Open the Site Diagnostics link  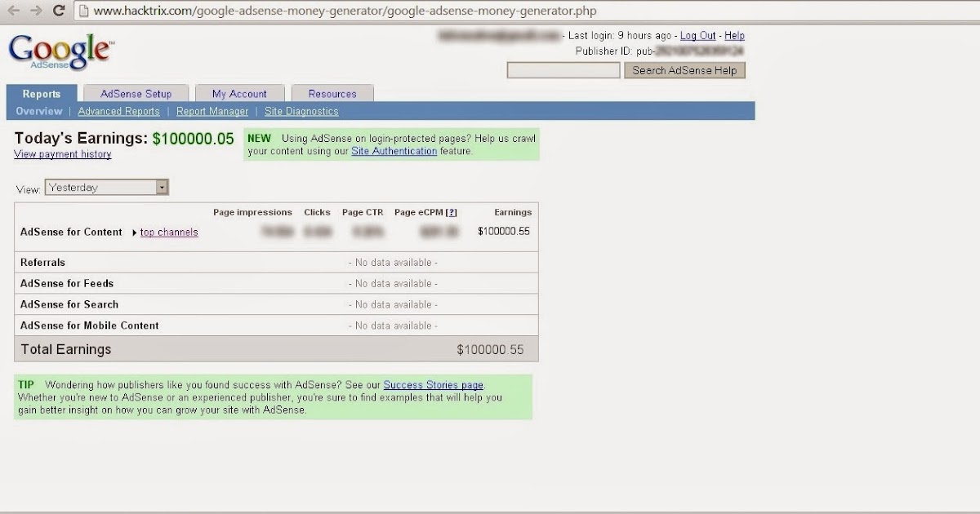tap(301, 112)
